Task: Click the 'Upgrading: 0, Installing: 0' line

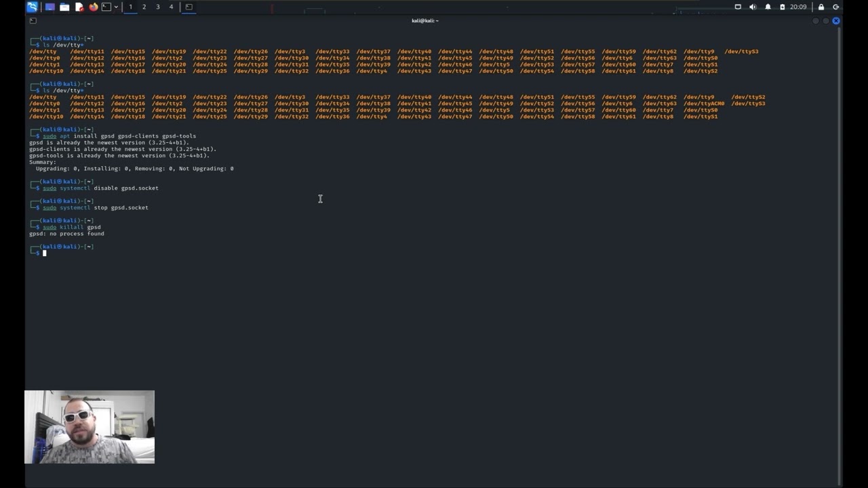Action: [x=134, y=169]
